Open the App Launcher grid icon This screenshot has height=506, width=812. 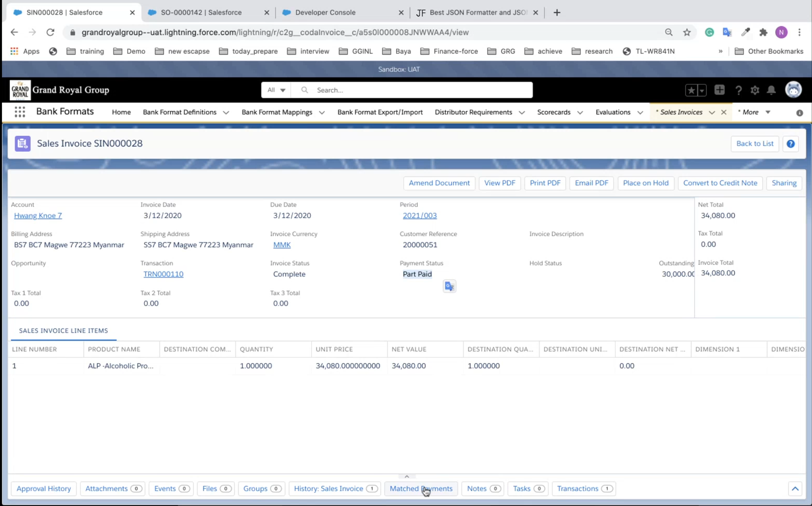(x=20, y=112)
